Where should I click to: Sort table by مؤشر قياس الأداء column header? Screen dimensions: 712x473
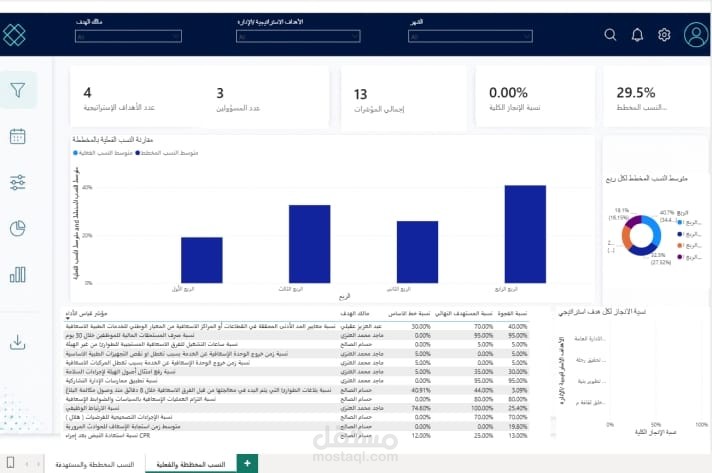click(x=86, y=313)
